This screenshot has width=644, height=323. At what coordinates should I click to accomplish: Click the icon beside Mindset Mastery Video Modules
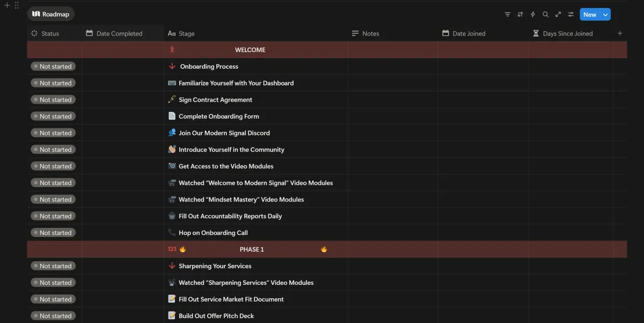pyautogui.click(x=172, y=199)
